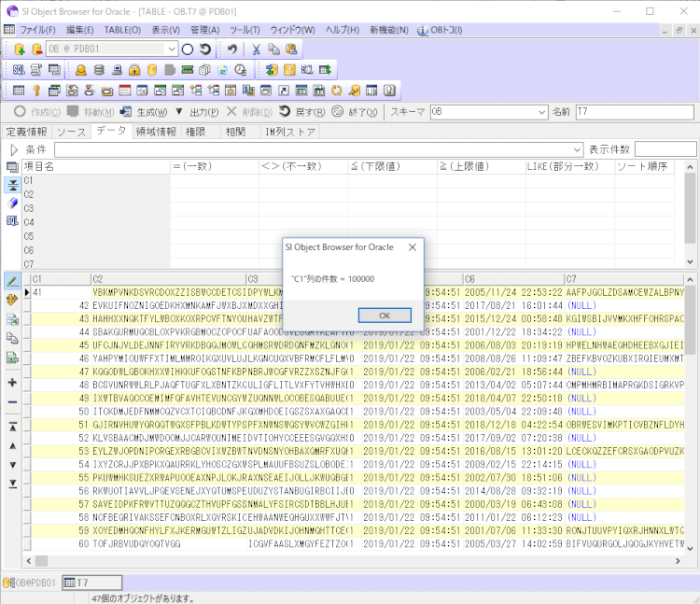Expand the 条件 condition dropdown

coord(578,149)
